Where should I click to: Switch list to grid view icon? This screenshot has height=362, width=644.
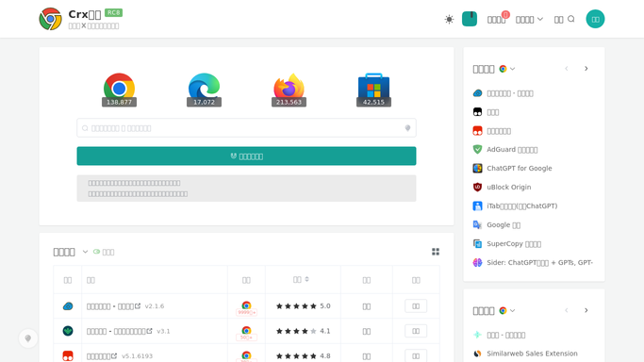(436, 252)
